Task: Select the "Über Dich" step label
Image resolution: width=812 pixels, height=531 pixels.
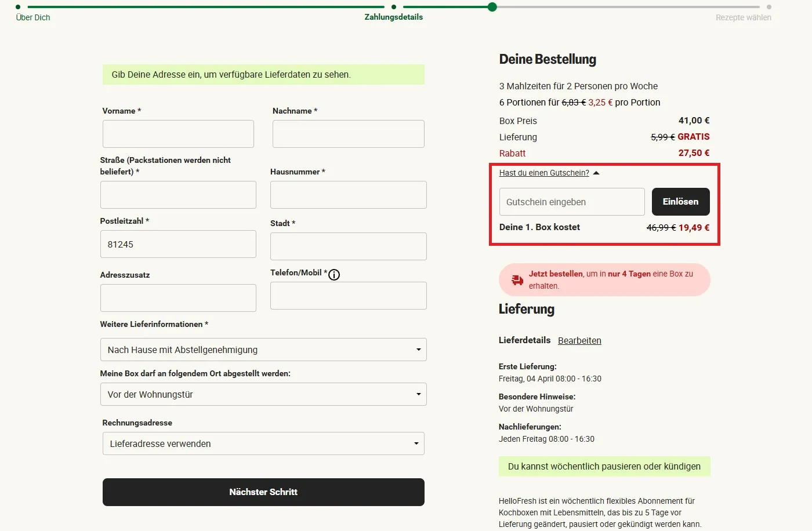Action: point(32,17)
